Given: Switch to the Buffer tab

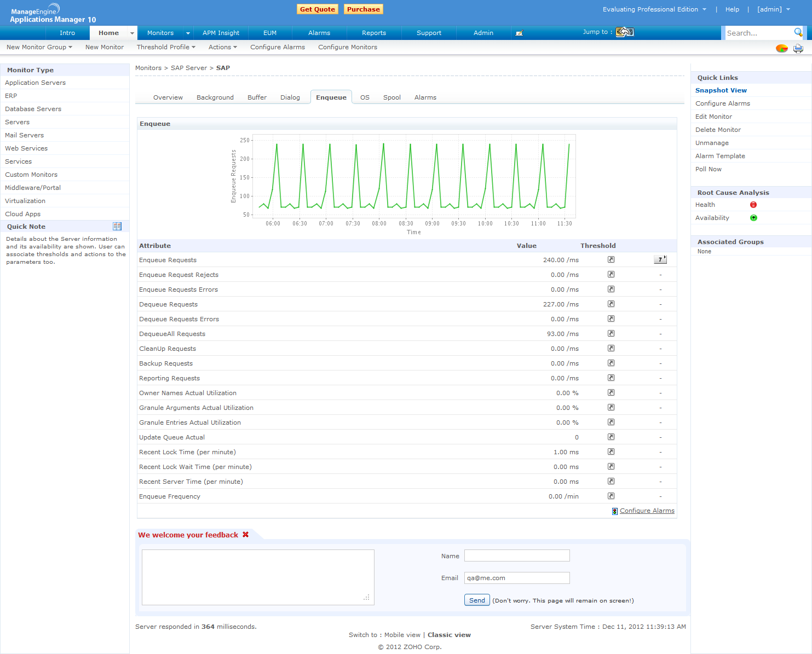Looking at the screenshot, I should click(257, 97).
